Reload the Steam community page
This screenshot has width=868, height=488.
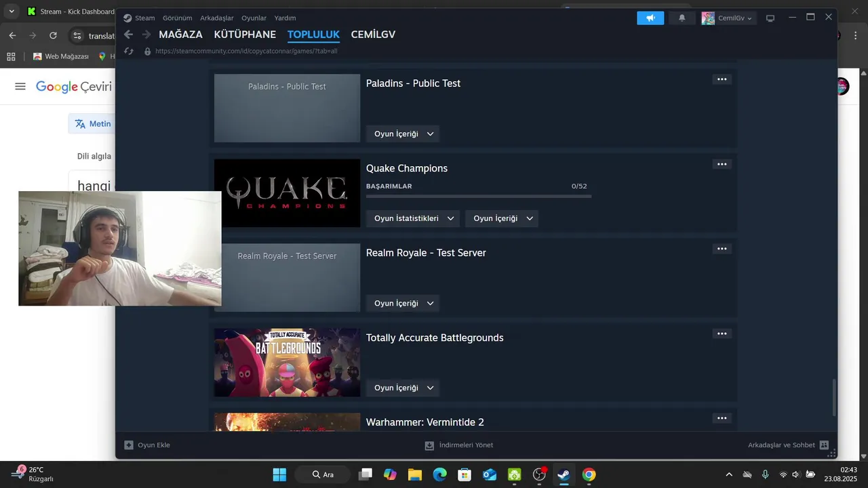pyautogui.click(x=129, y=51)
